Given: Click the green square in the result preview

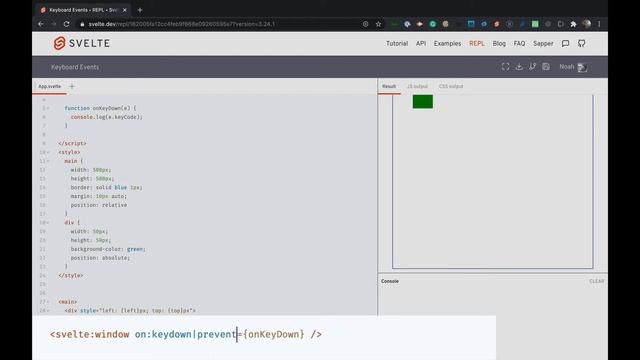Looking at the screenshot, I should [x=422, y=102].
